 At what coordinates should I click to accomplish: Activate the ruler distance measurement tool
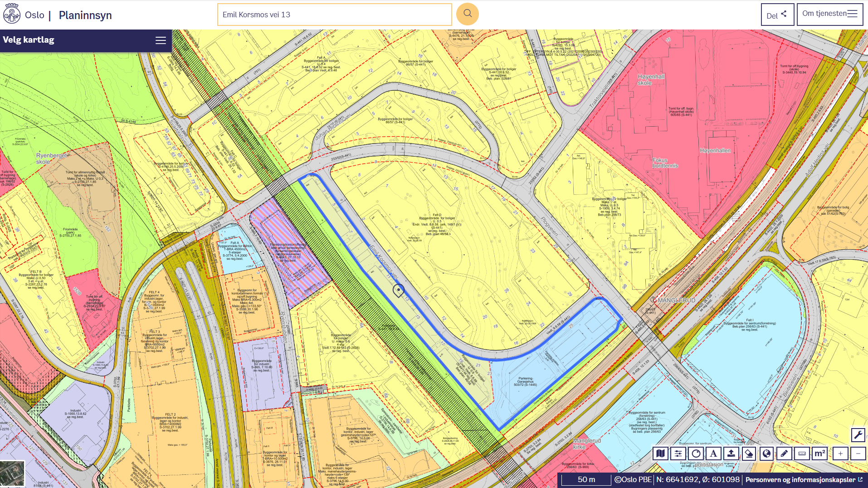tap(802, 453)
